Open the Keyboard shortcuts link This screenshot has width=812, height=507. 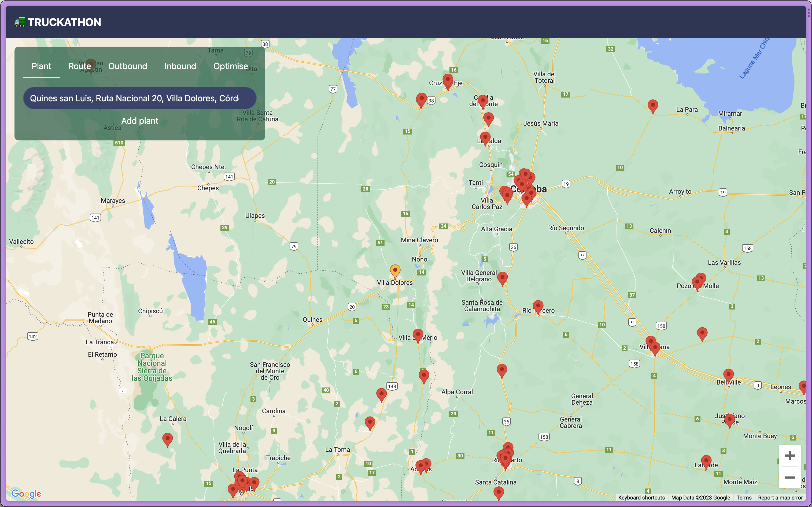coord(641,498)
